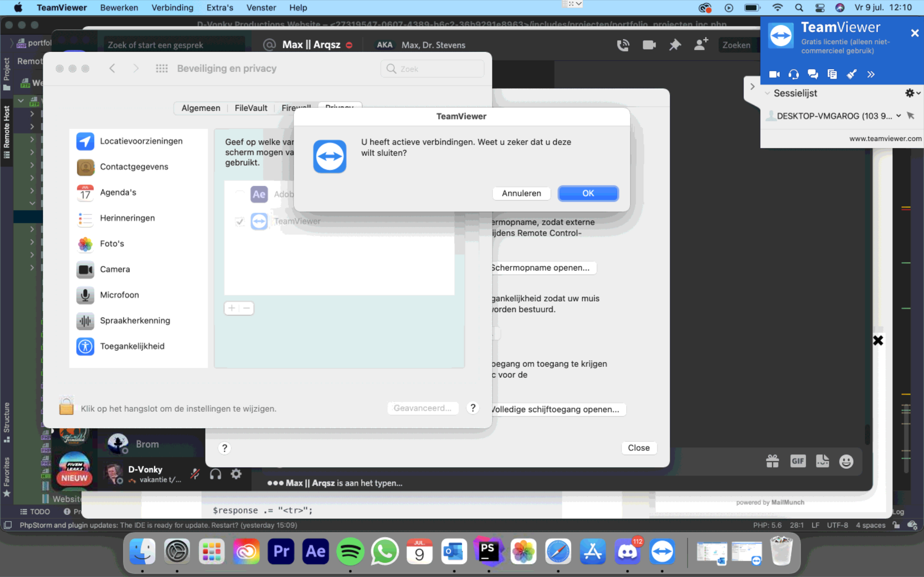Click Annuleren in the TeamViewer dialog
The height and width of the screenshot is (577, 924).
tap(521, 193)
